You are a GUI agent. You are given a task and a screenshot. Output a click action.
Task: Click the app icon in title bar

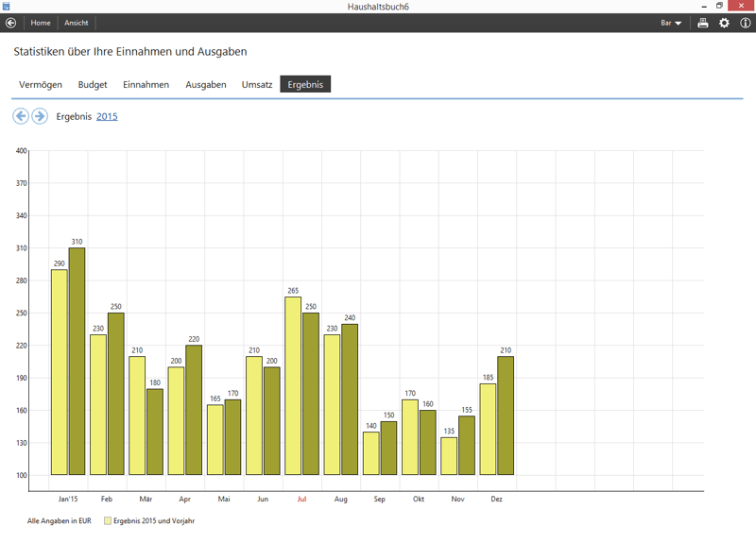7,7
